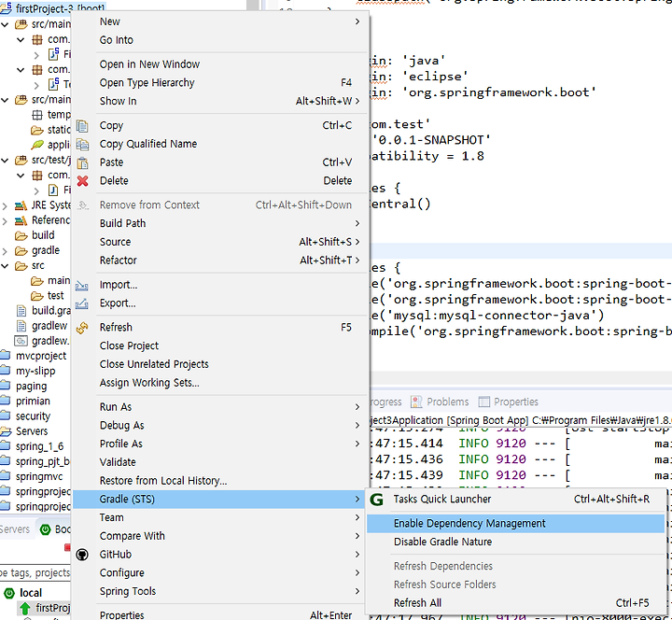
Task: Collapse the src folder node
Action: 5,266
